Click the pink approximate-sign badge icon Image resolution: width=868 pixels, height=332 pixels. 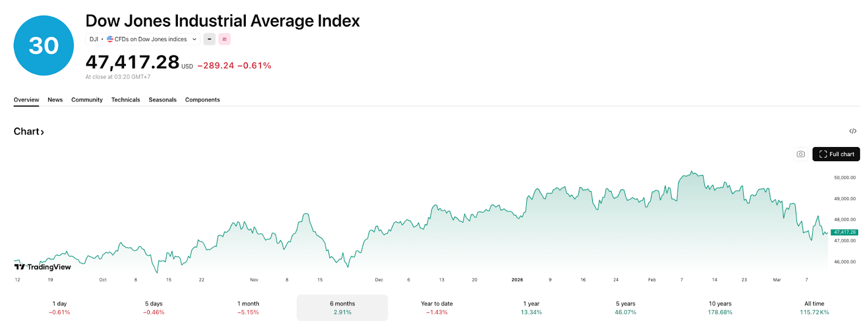tap(225, 39)
